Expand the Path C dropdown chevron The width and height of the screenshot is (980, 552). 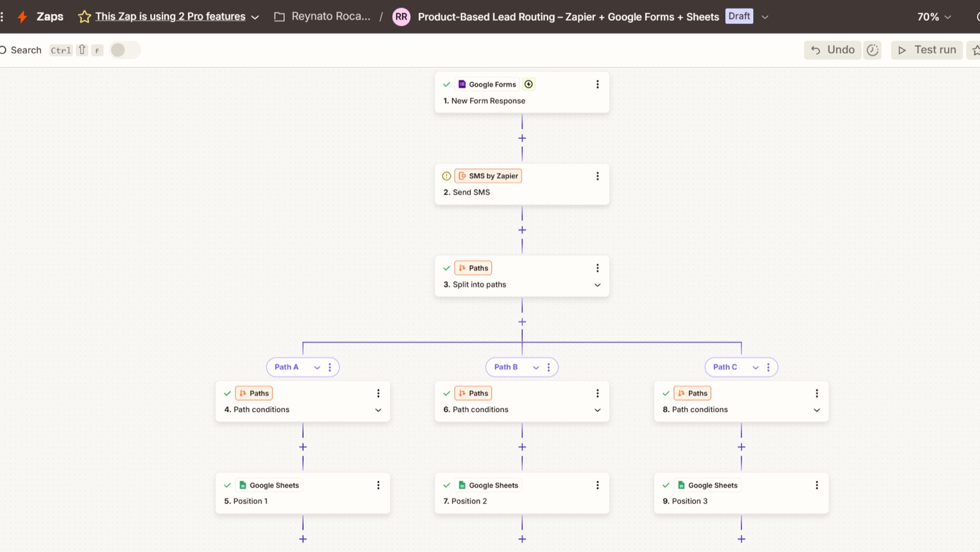(x=755, y=367)
